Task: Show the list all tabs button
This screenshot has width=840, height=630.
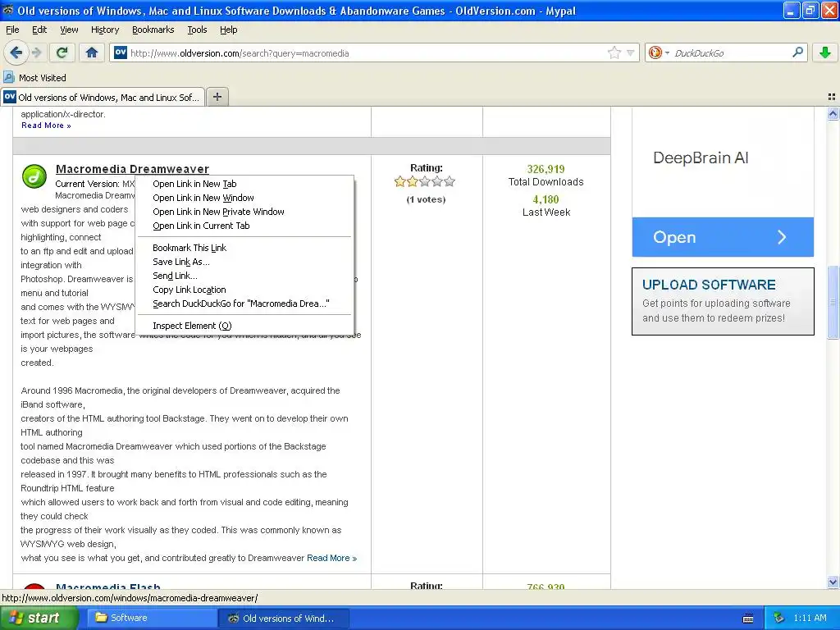Action: (832, 97)
